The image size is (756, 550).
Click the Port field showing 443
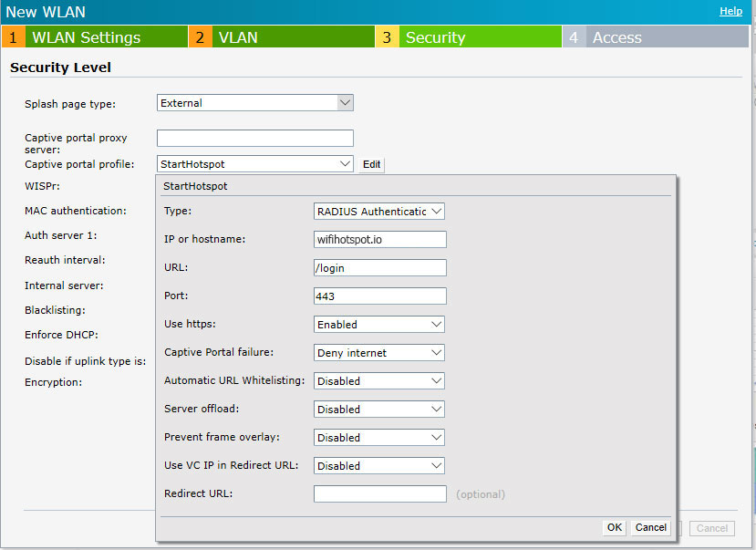coord(379,296)
